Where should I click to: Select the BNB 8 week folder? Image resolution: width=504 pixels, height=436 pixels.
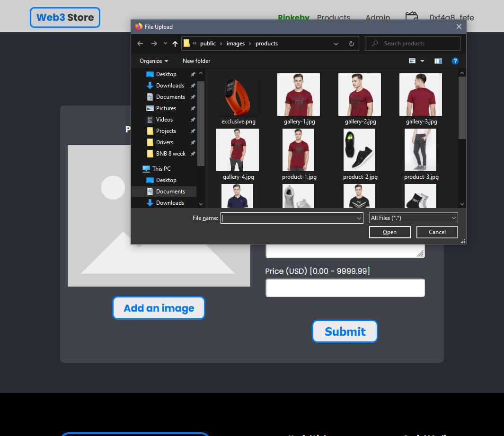coord(170,154)
